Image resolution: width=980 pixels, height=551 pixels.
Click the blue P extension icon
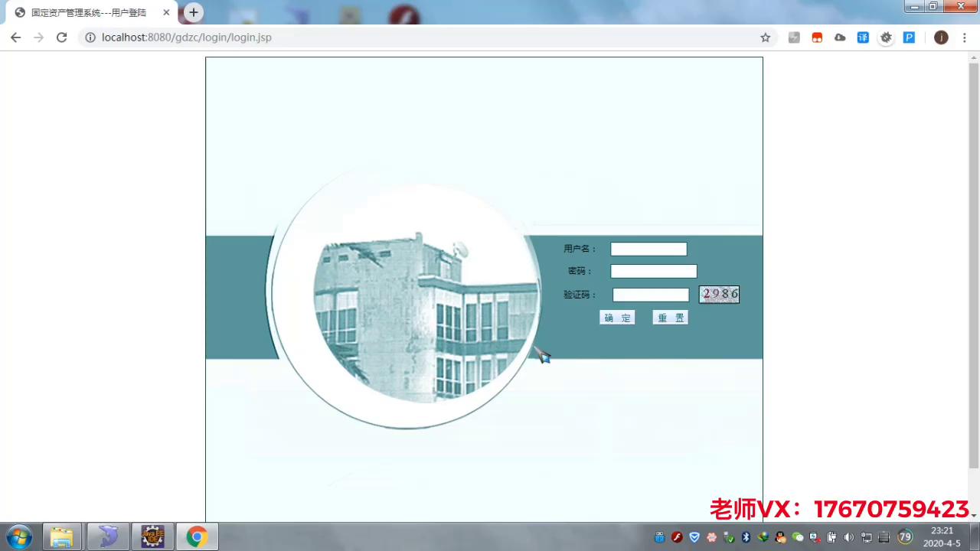(909, 37)
